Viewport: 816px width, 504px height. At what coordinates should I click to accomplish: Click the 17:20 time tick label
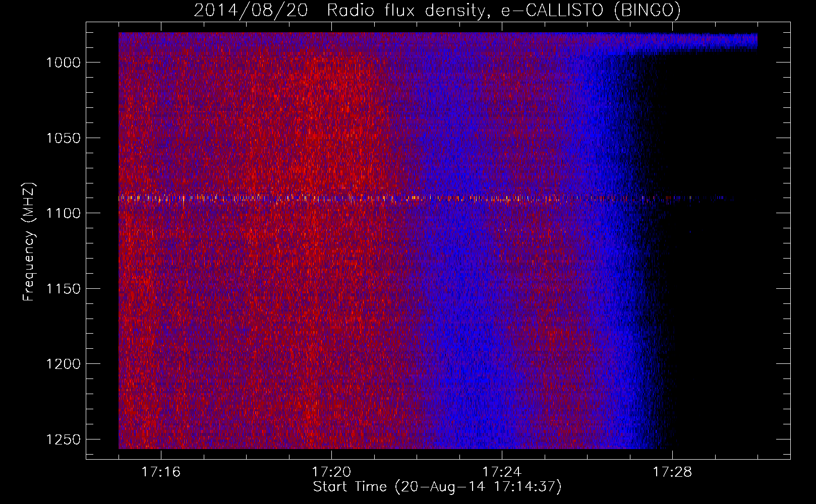click(331, 472)
